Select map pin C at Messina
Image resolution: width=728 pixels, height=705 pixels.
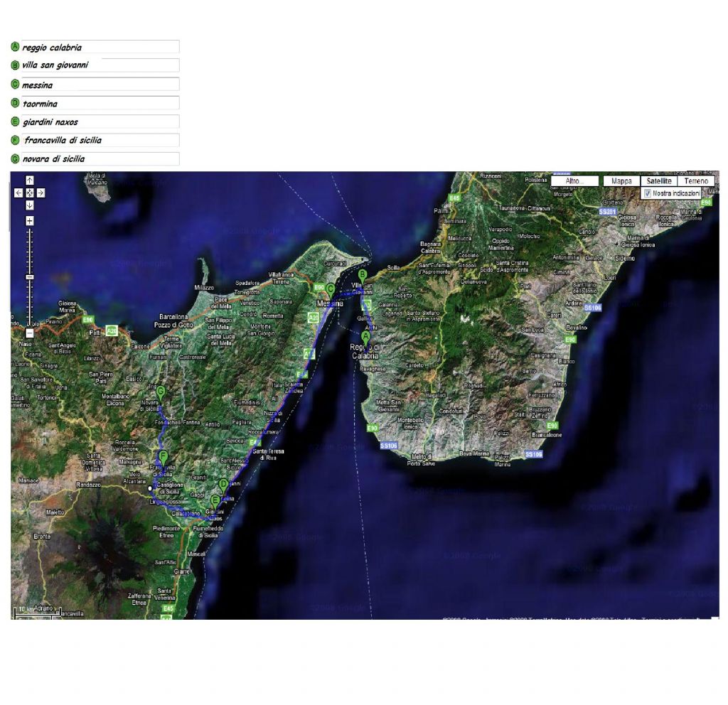[x=330, y=291]
